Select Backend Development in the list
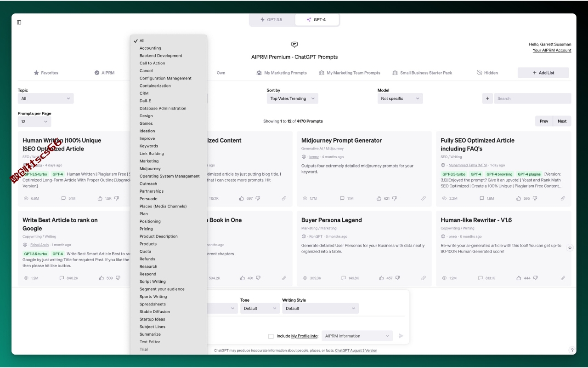This screenshot has height=368, width=588. click(x=169, y=56)
